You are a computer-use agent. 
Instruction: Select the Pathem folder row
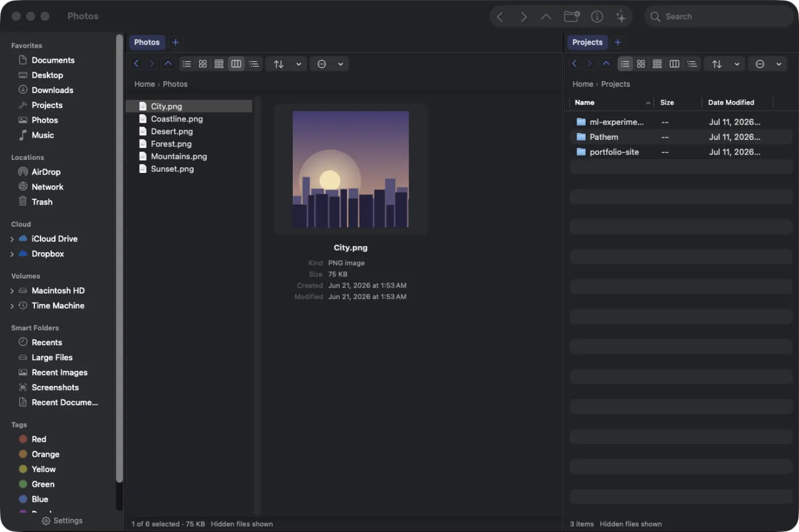(681, 137)
